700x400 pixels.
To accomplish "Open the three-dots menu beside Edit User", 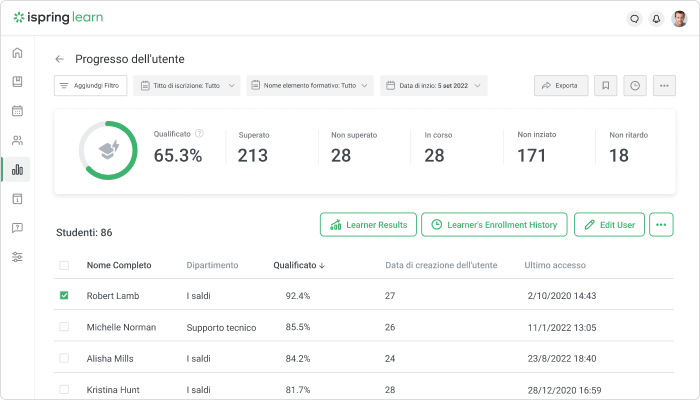I will 661,225.
